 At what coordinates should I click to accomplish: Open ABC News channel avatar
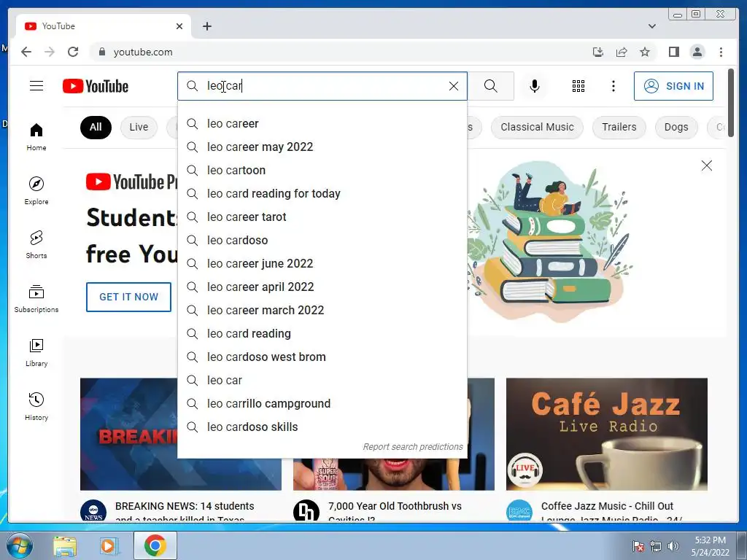(x=93, y=511)
